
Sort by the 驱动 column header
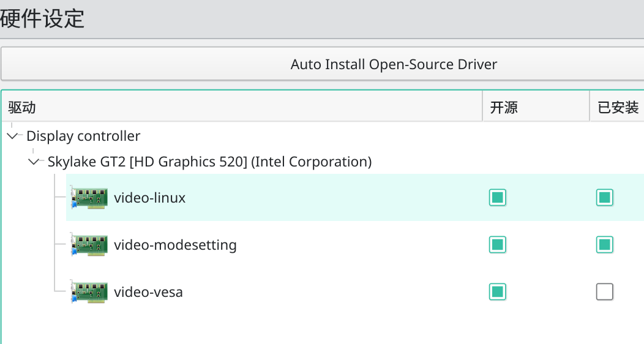(x=22, y=108)
